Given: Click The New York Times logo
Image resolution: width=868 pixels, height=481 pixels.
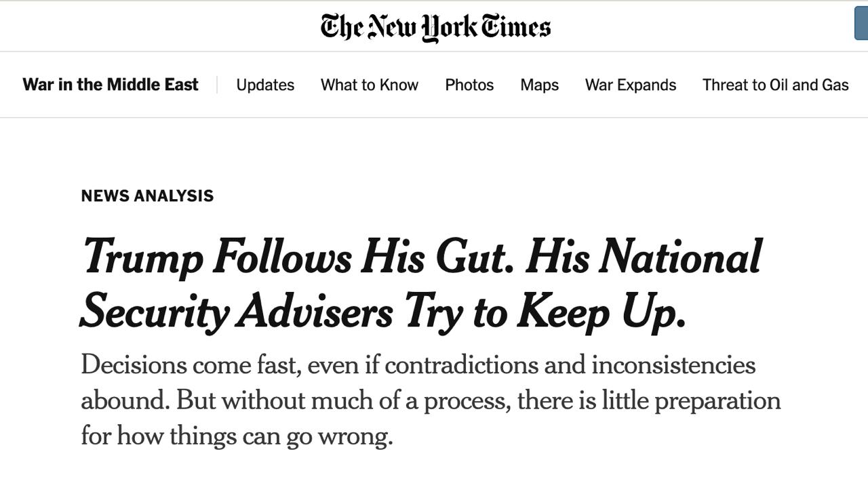Looking at the screenshot, I should pos(435,27).
